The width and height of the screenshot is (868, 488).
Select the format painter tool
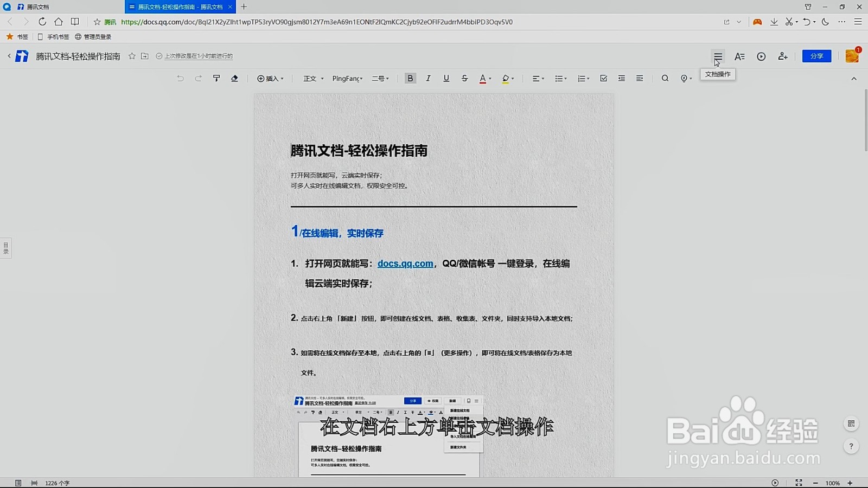(x=216, y=79)
